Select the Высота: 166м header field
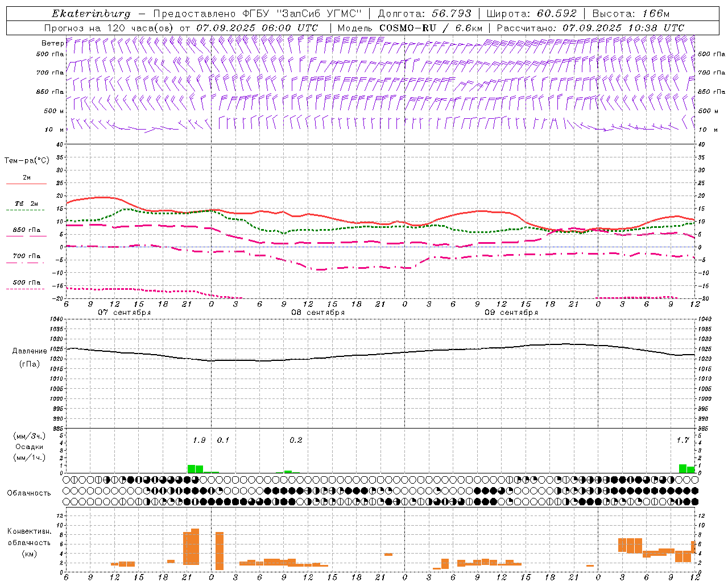The width and height of the screenshot is (728, 582). pos(631,14)
